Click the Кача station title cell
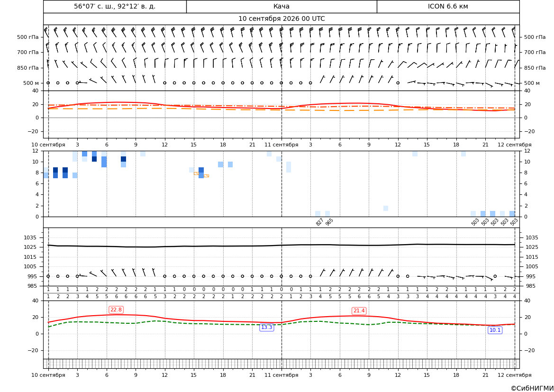This screenshot has width=554, height=392. tap(282, 6)
